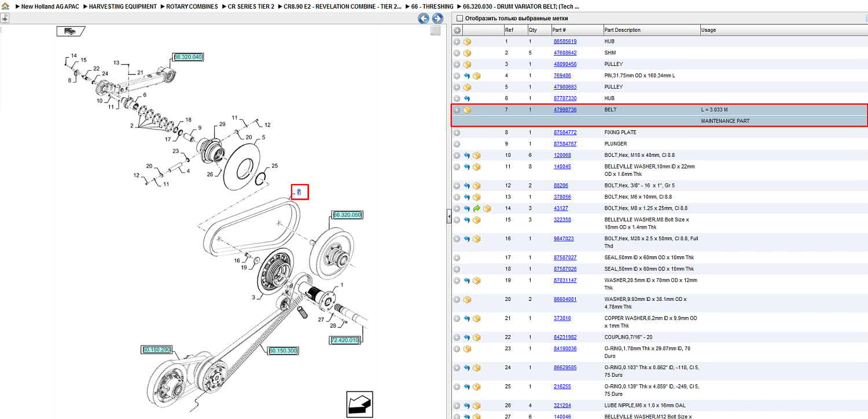
Task: Click blue arrow icon in HUB 87707330 row
Action: [467, 98]
